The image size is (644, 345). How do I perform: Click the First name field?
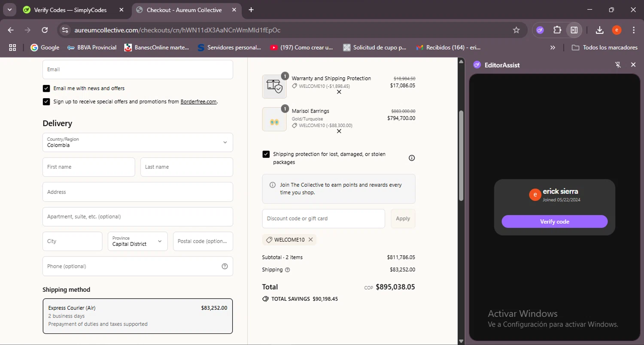[89, 167]
